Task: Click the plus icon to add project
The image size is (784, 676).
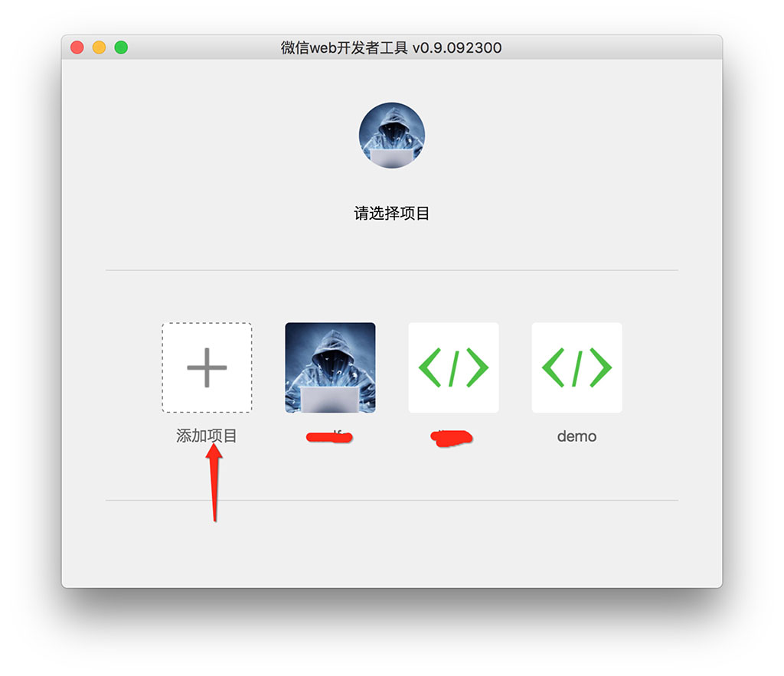Action: click(207, 367)
